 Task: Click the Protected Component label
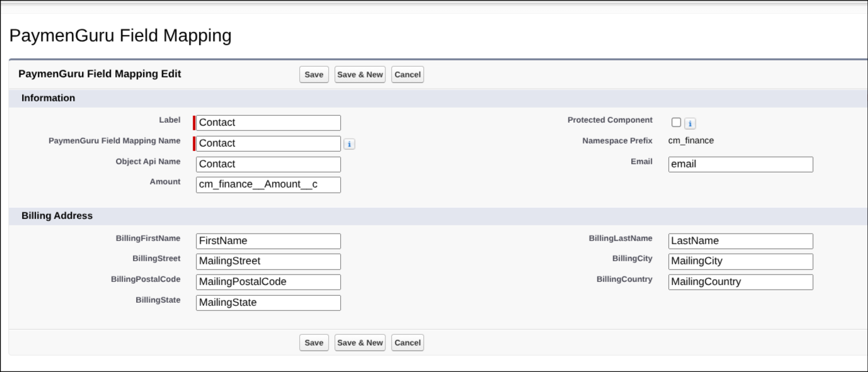click(610, 120)
